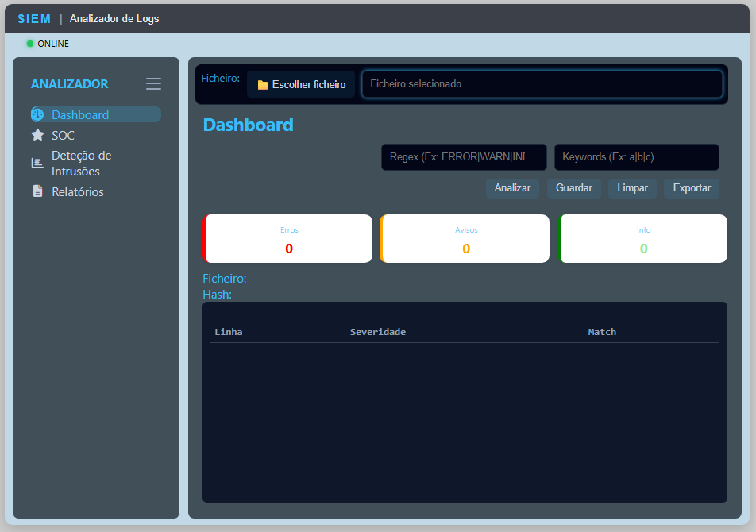The height and width of the screenshot is (532, 756).
Task: Click the Limpar button
Action: coord(632,188)
